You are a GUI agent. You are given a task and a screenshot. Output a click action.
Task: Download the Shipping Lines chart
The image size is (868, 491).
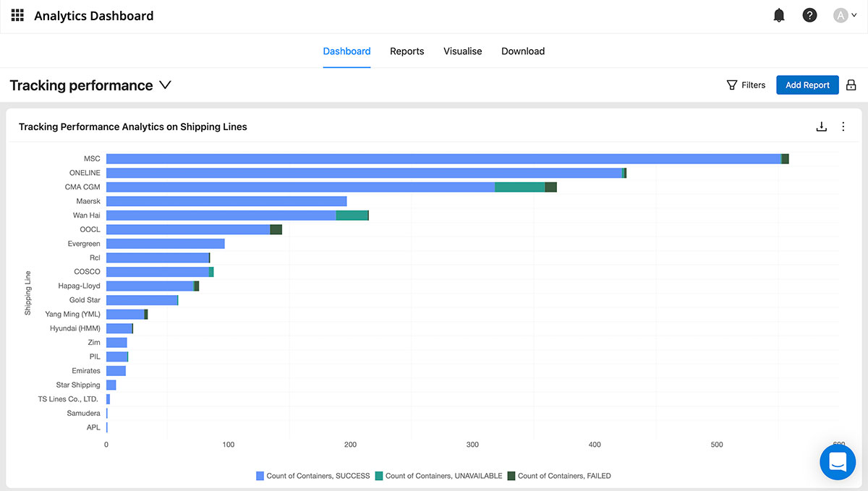point(821,127)
